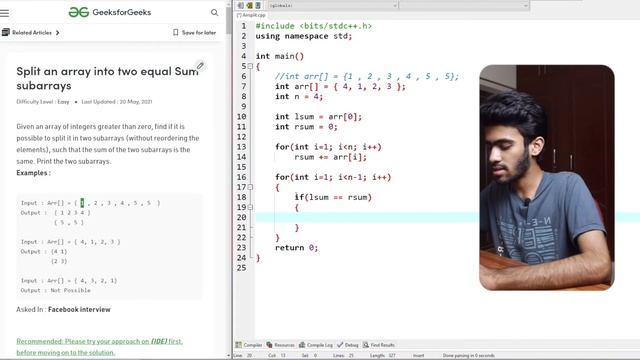Click the Facebook interview label

pyautogui.click(x=79, y=309)
